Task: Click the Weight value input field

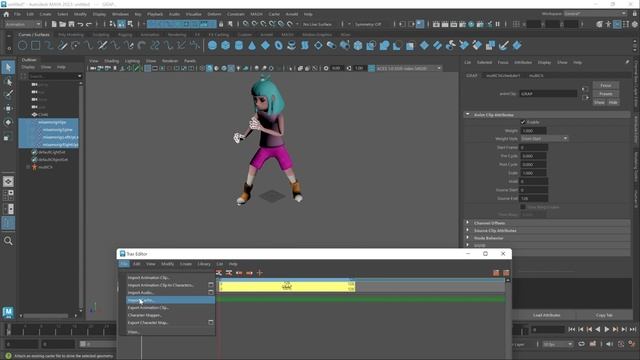Action: point(533,131)
